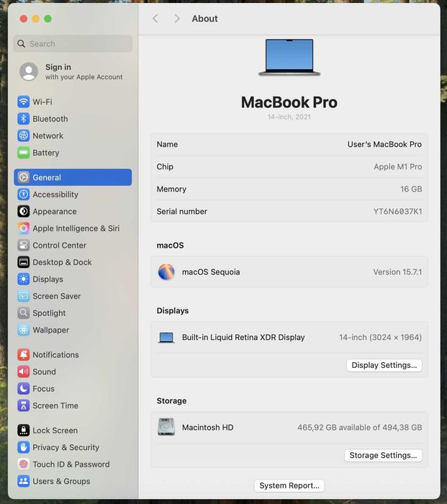
Task: Click the macOS Sequoia logo icon
Action: click(166, 272)
